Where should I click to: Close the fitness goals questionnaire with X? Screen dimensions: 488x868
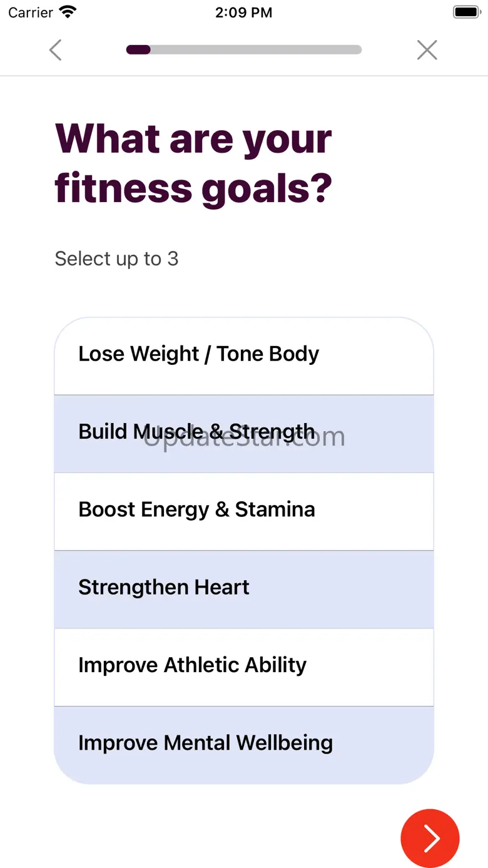coord(427,50)
